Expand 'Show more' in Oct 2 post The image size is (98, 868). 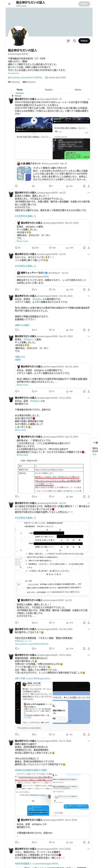(20, 430)
